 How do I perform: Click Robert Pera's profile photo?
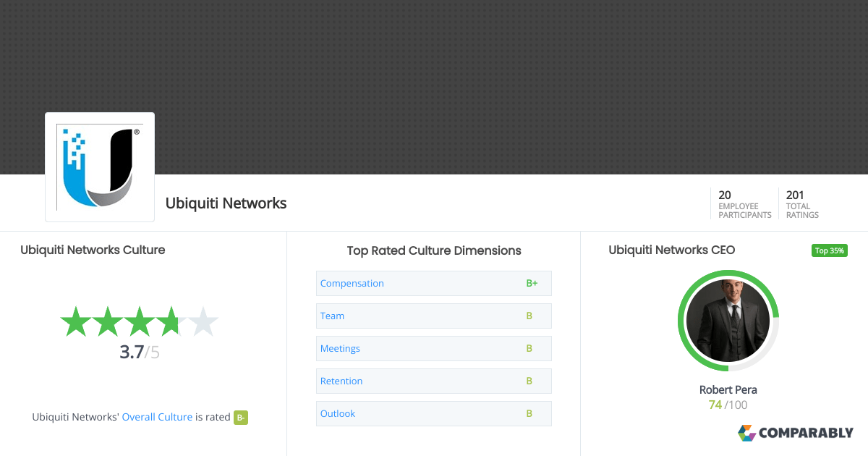(728, 321)
